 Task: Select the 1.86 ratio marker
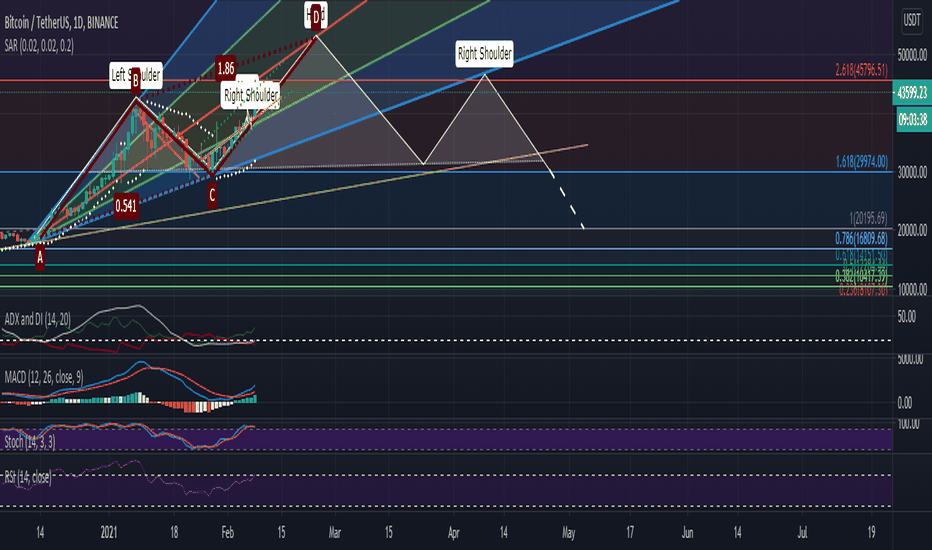(x=226, y=68)
